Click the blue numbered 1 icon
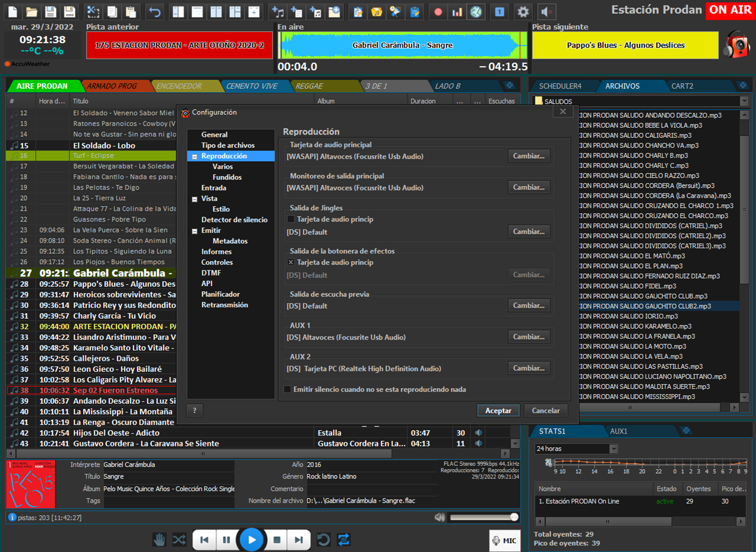This screenshot has width=756, height=552. coord(499,12)
